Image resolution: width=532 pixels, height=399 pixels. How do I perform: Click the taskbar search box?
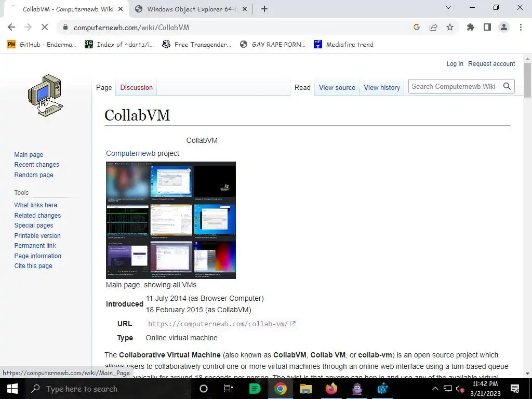click(x=109, y=389)
